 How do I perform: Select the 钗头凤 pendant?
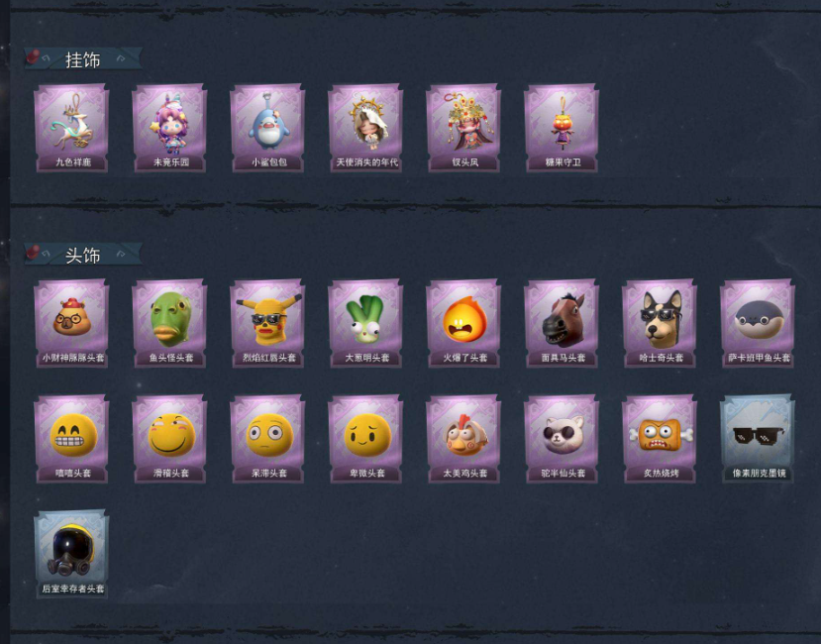pos(463,129)
